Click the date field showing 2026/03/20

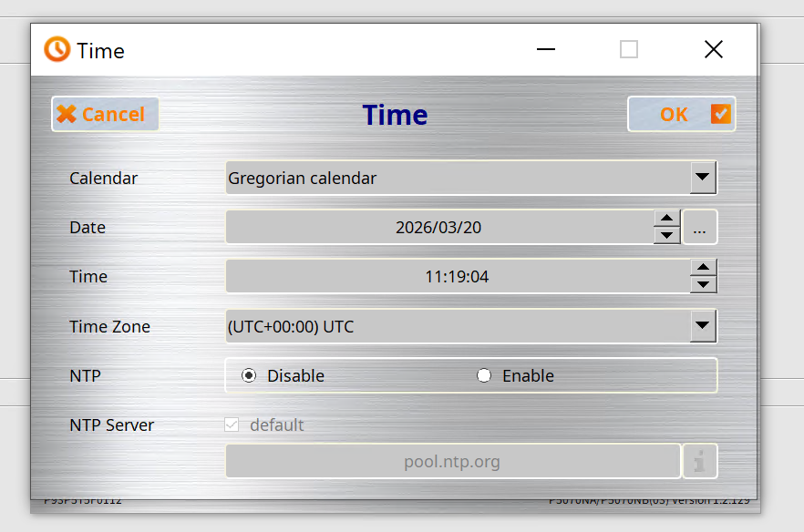pos(438,228)
